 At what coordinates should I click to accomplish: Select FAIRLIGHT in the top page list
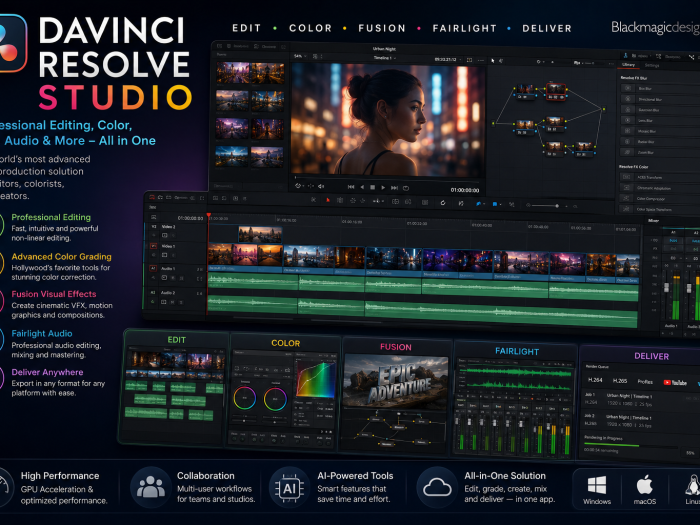(464, 28)
